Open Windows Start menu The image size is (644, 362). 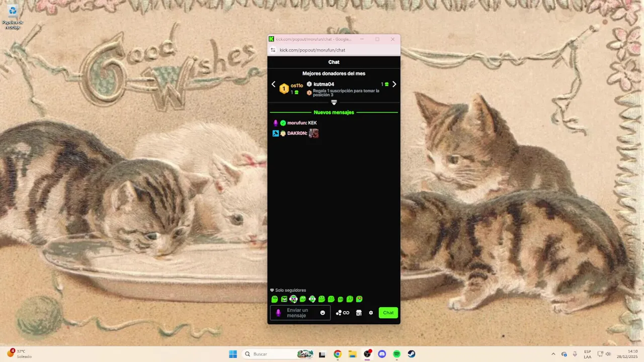233,354
